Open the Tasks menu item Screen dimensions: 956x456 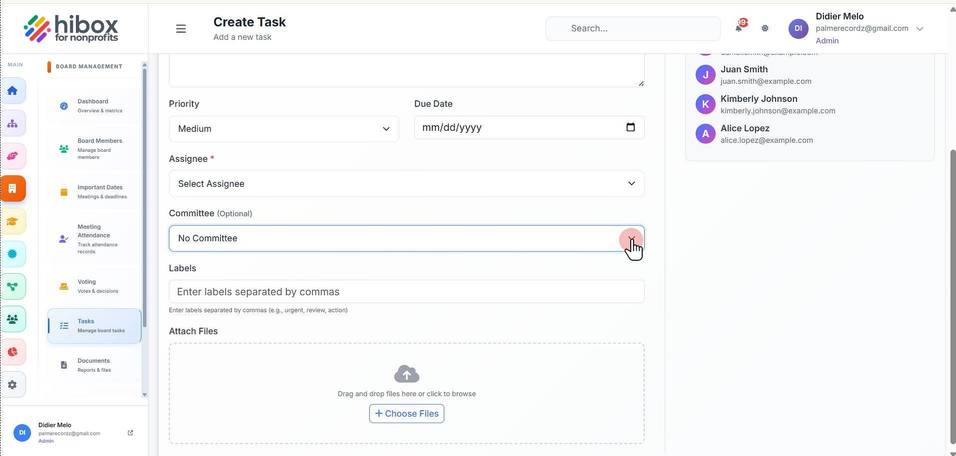95,326
